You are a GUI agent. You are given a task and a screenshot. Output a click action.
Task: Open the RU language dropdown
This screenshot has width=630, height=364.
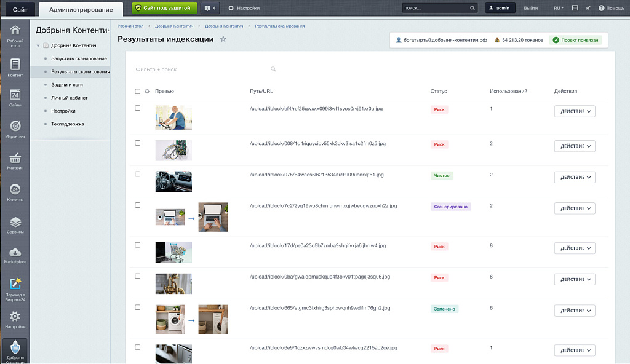tap(558, 8)
